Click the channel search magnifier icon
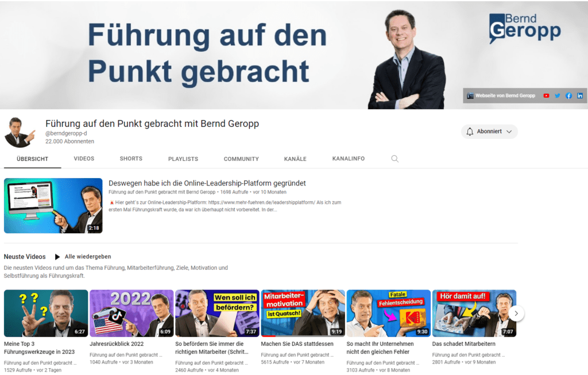The height and width of the screenshot is (375, 588). (x=395, y=158)
